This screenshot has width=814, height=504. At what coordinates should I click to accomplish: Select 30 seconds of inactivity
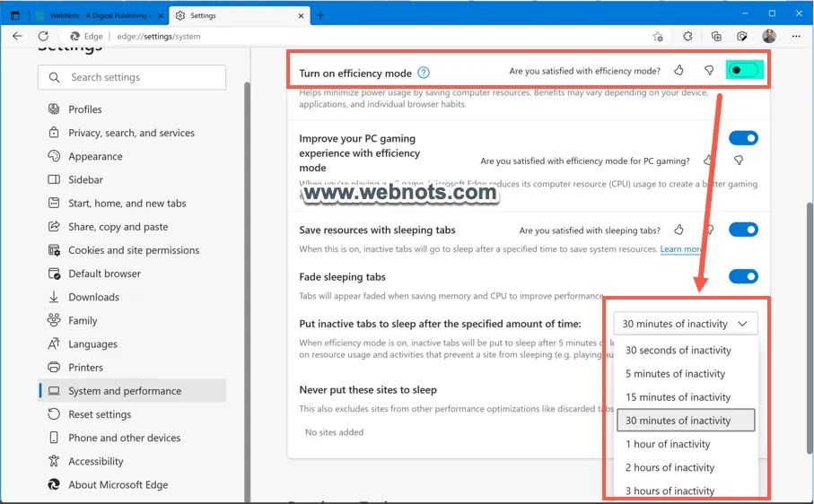[x=686, y=350]
